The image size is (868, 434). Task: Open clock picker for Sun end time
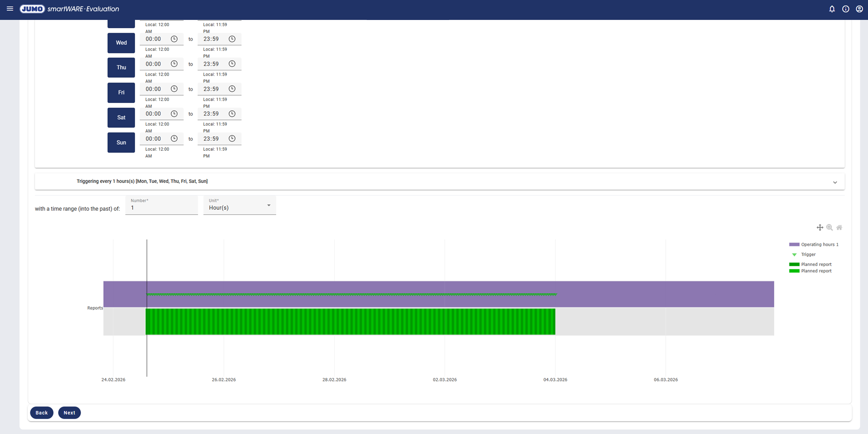point(232,139)
